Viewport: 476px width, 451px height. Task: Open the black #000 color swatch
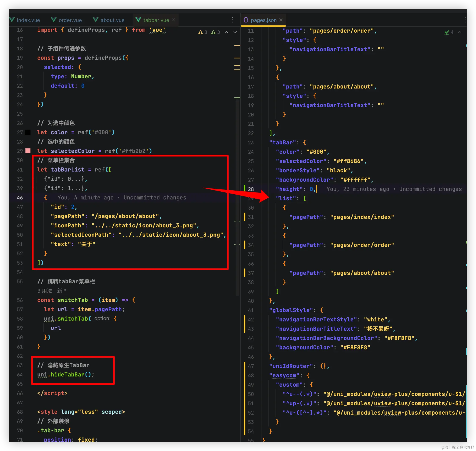click(x=28, y=132)
